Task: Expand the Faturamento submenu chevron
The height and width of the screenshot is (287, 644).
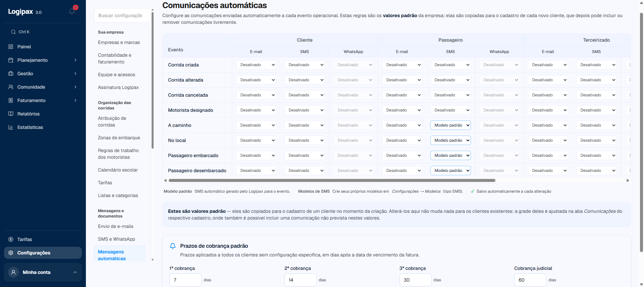Action: click(75, 100)
